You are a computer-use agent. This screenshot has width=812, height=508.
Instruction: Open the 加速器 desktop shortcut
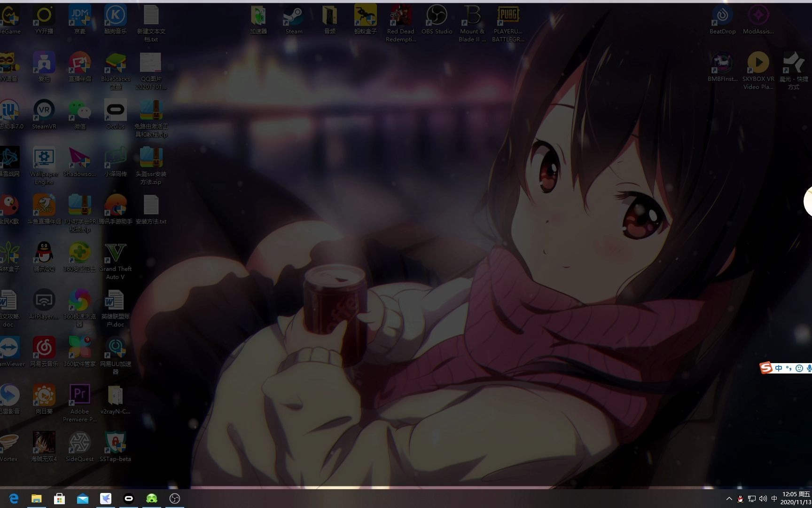point(258,20)
